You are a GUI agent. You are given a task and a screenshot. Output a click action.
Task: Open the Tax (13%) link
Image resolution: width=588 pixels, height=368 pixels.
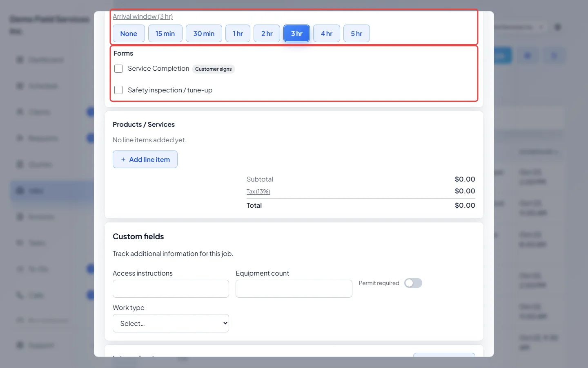point(258,191)
